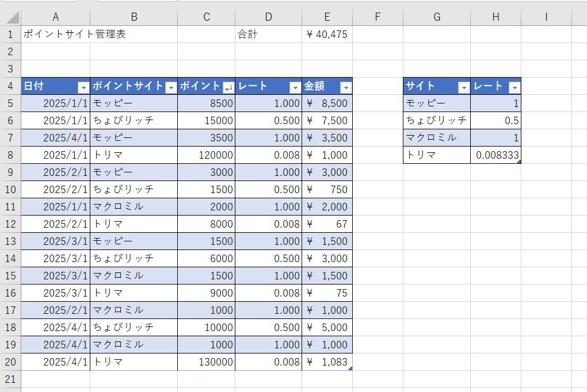The width and height of the screenshot is (587, 392).
Task: Click ちょびリッチ in the site rate table
Action: point(437,121)
